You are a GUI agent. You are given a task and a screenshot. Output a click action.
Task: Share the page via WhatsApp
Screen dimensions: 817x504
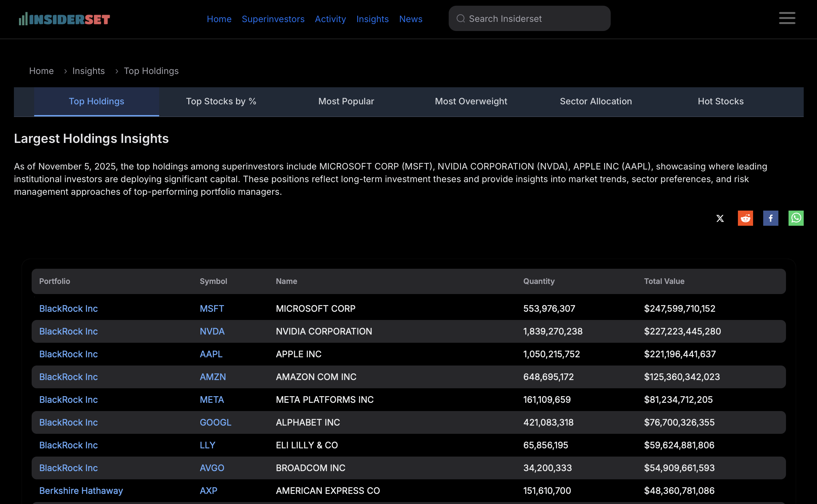796,218
